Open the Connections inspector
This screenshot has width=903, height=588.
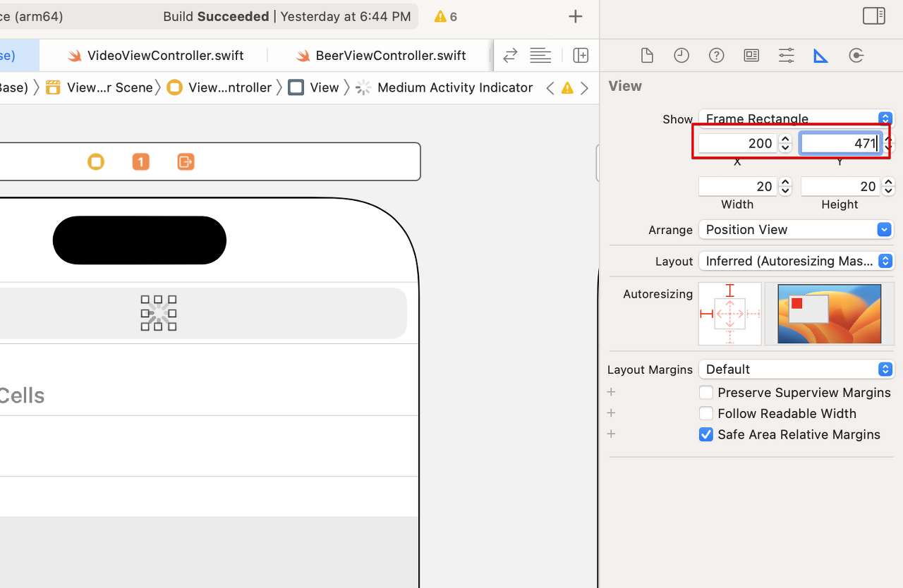tap(856, 56)
